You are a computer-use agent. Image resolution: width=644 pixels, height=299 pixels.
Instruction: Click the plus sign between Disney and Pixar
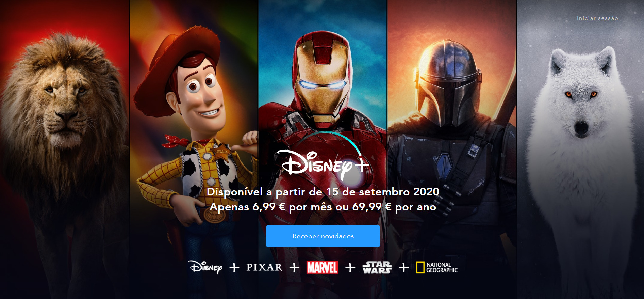coord(234,268)
